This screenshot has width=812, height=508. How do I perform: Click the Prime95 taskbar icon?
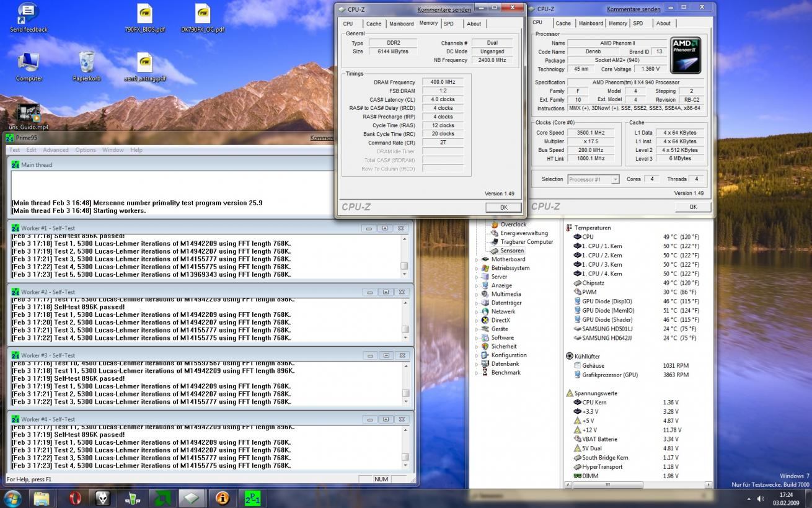pos(252,498)
